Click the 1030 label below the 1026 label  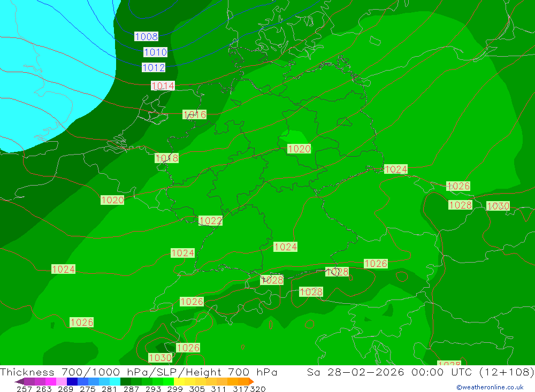point(160,358)
